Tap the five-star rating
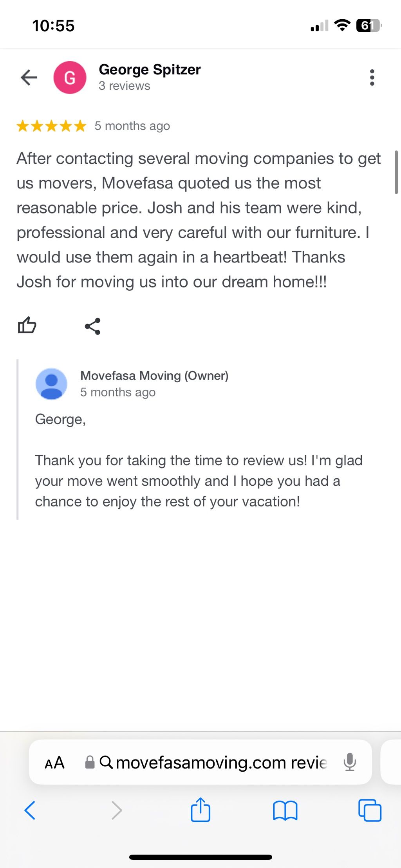This screenshot has height=868, width=401. [51, 126]
